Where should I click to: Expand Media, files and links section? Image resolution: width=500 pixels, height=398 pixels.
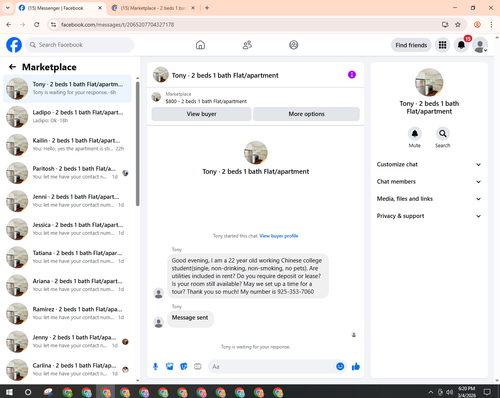point(429,199)
